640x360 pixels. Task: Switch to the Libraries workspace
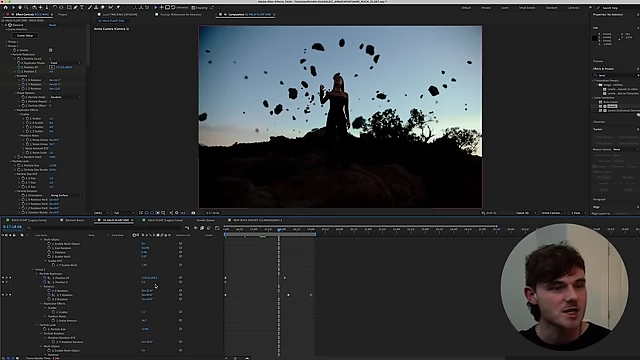(573, 8)
